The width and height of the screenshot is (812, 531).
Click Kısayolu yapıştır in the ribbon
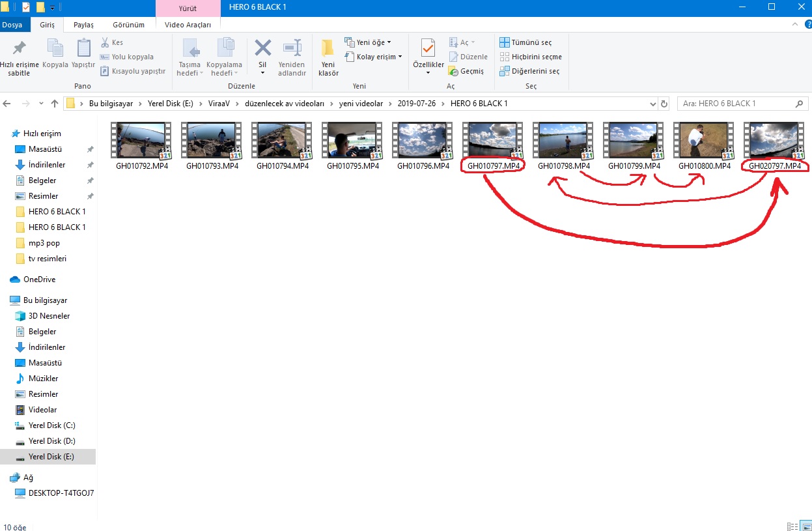pos(133,71)
